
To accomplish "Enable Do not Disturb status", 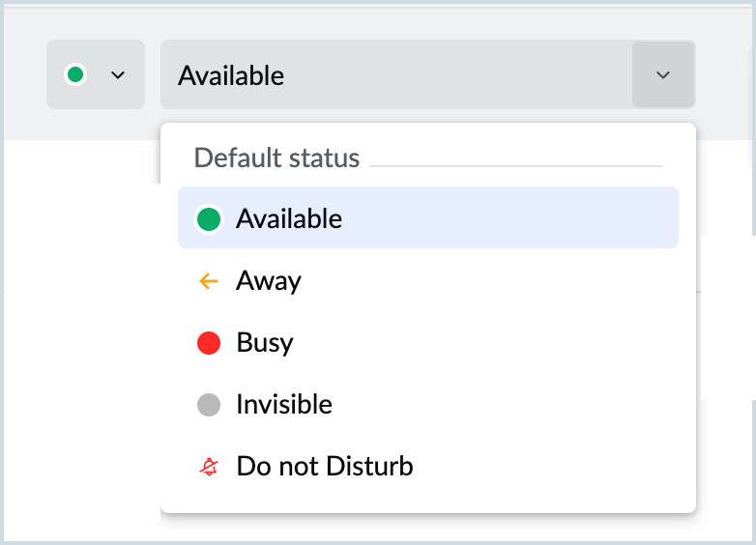I will (428, 466).
